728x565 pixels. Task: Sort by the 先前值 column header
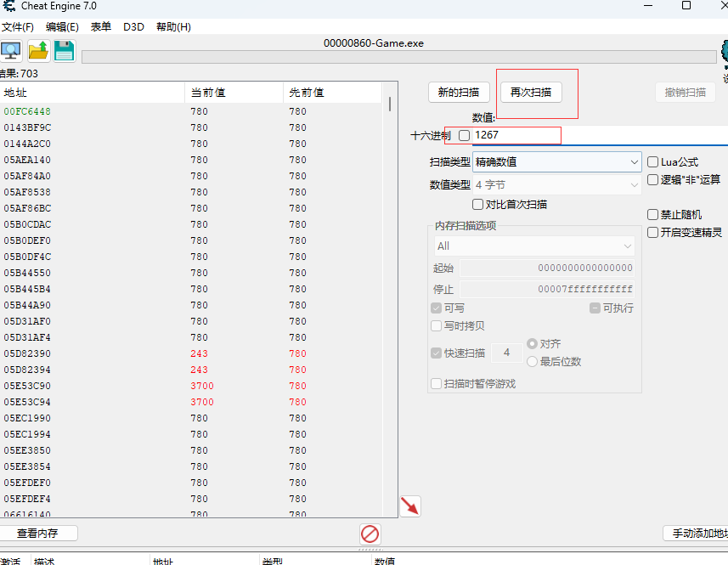coord(332,93)
